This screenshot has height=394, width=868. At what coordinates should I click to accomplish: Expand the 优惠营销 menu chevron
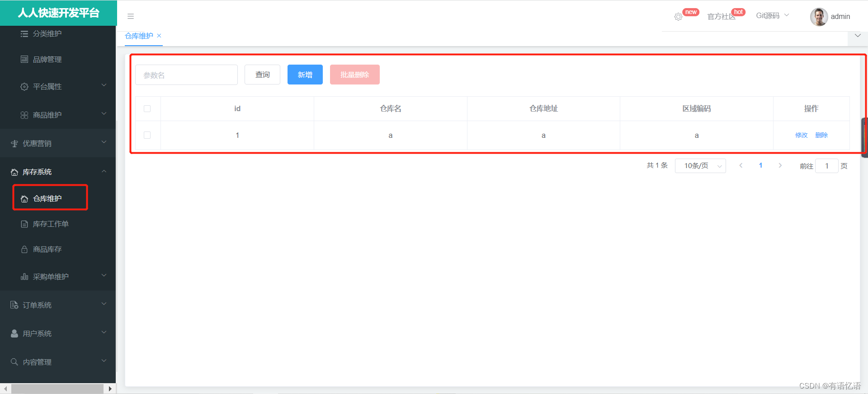point(104,142)
